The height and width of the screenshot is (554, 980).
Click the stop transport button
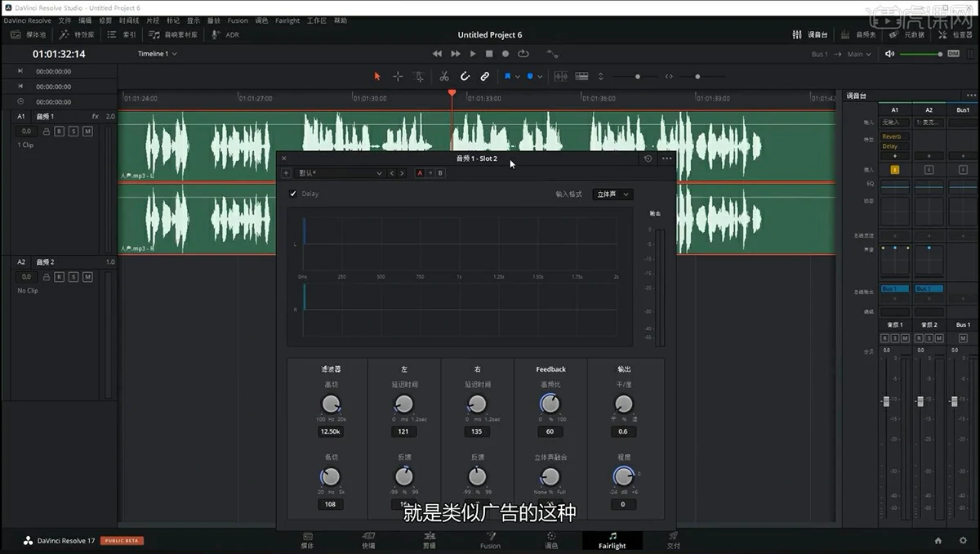point(489,54)
